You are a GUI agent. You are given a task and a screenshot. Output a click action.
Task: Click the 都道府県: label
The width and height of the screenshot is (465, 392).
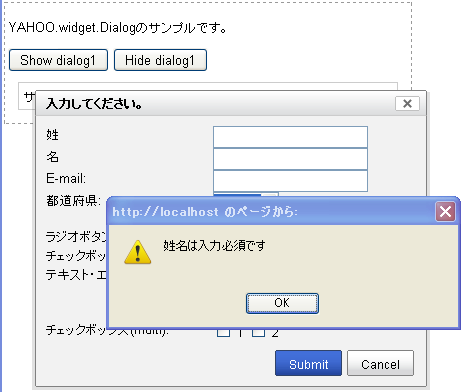click(x=73, y=201)
